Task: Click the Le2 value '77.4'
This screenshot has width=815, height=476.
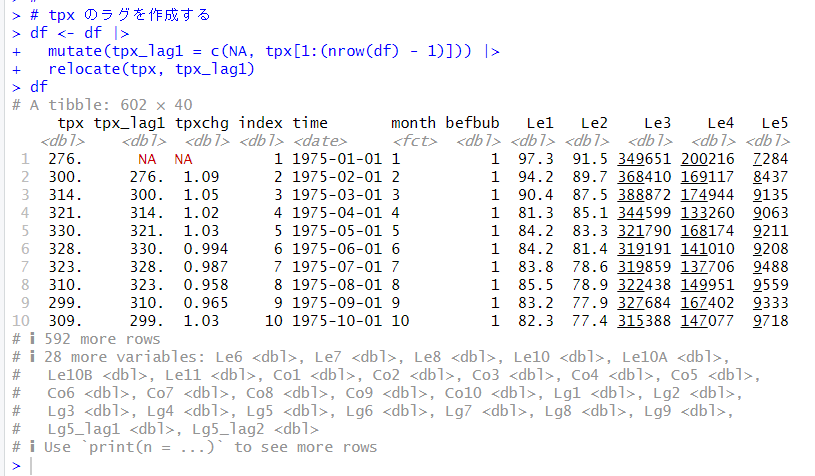Action: 589,321
